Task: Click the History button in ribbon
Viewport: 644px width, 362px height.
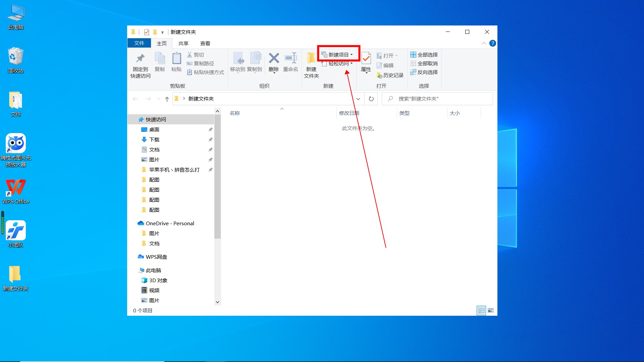Action: [x=390, y=75]
